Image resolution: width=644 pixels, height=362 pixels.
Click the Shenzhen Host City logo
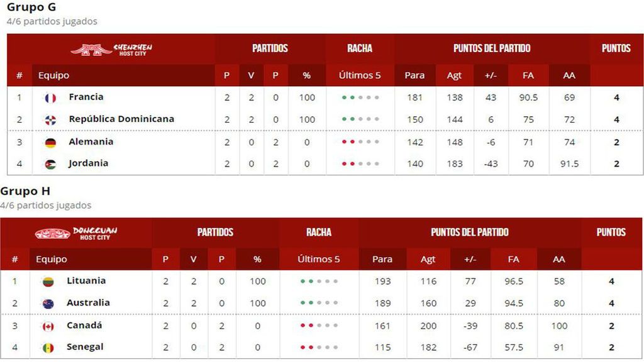[x=111, y=49]
